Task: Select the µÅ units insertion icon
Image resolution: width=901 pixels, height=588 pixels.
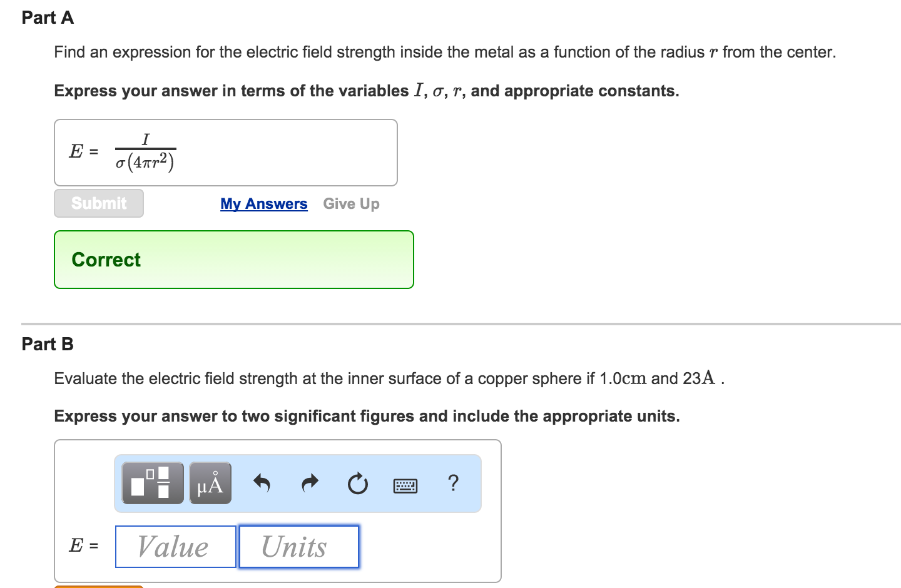Action: [210, 482]
